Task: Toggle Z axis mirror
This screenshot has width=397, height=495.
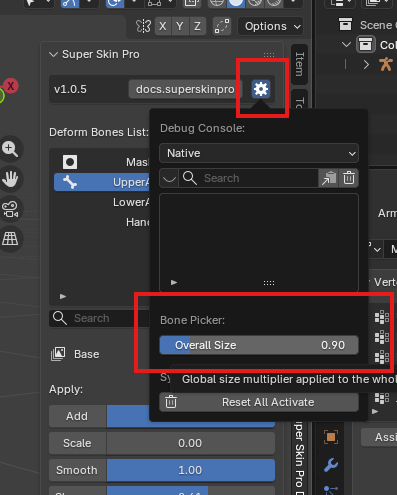Action: 197,26
